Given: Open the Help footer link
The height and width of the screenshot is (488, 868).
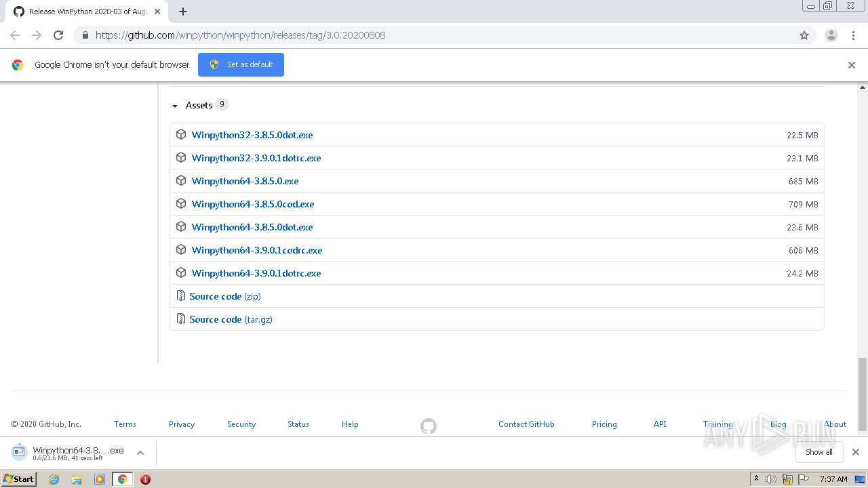Looking at the screenshot, I should (x=350, y=424).
